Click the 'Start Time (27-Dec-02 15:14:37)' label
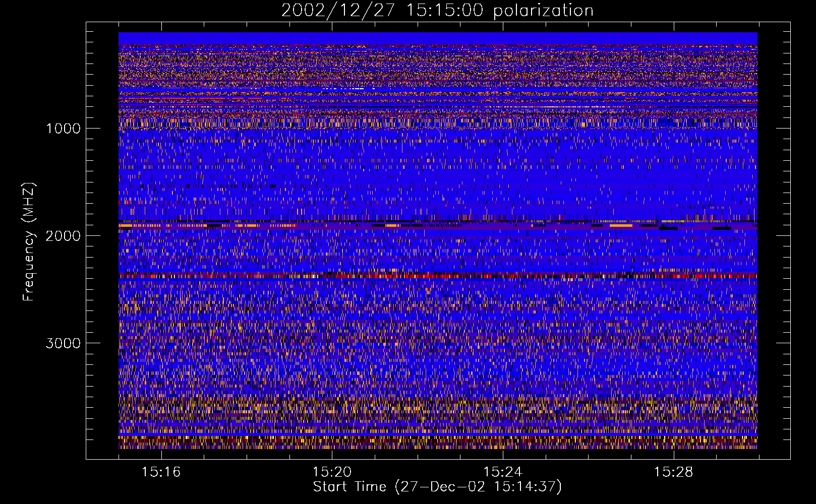The image size is (816, 504). pos(437,487)
